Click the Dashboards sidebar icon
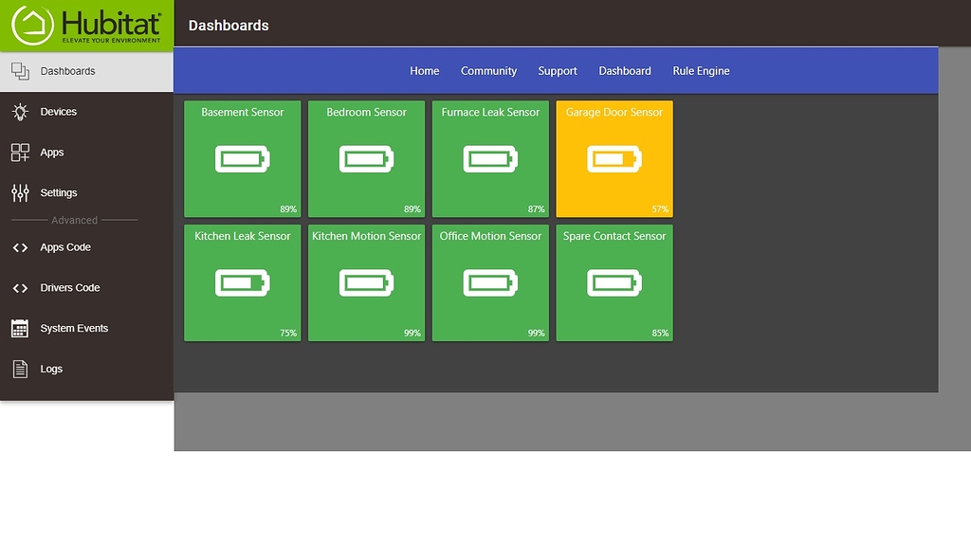This screenshot has height=560, width=971. (18, 70)
